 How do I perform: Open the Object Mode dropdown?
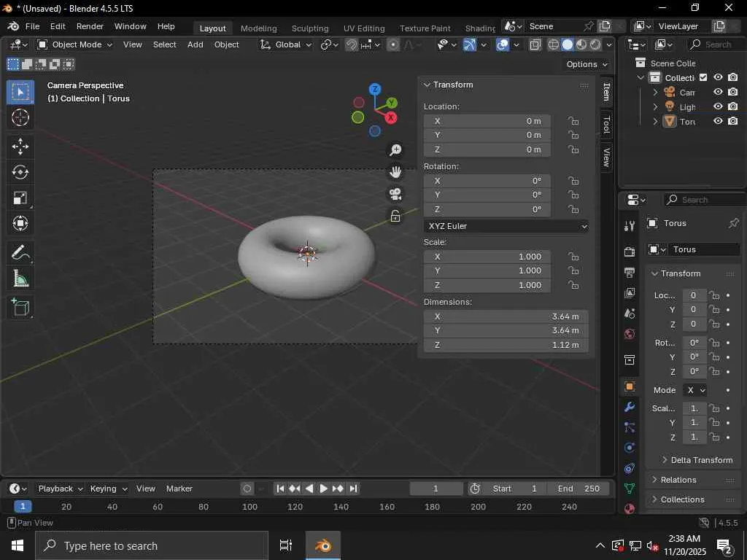pos(75,44)
